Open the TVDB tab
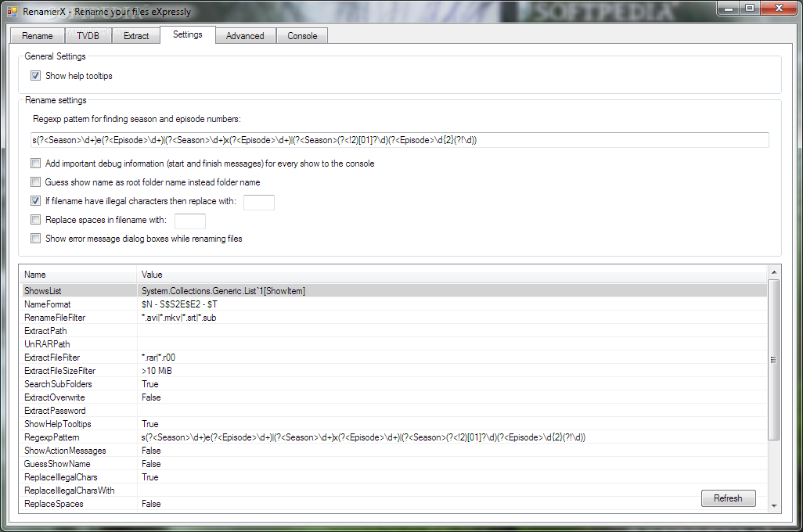 click(88, 36)
